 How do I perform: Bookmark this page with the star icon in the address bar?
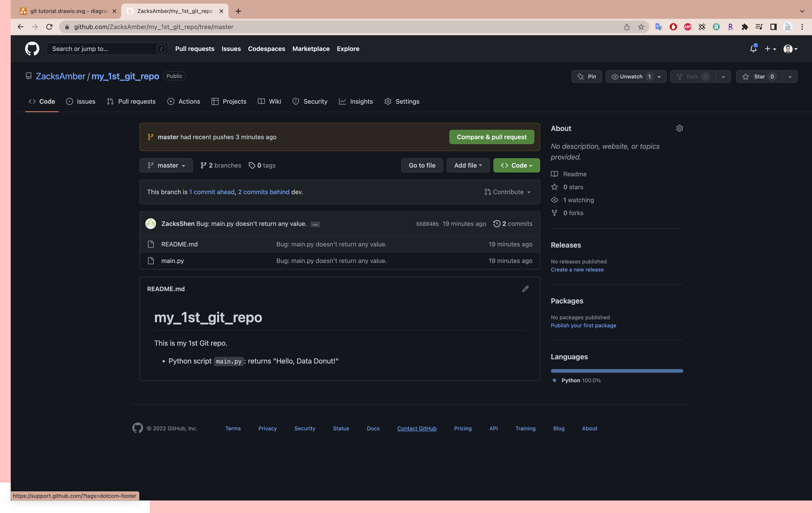(641, 27)
